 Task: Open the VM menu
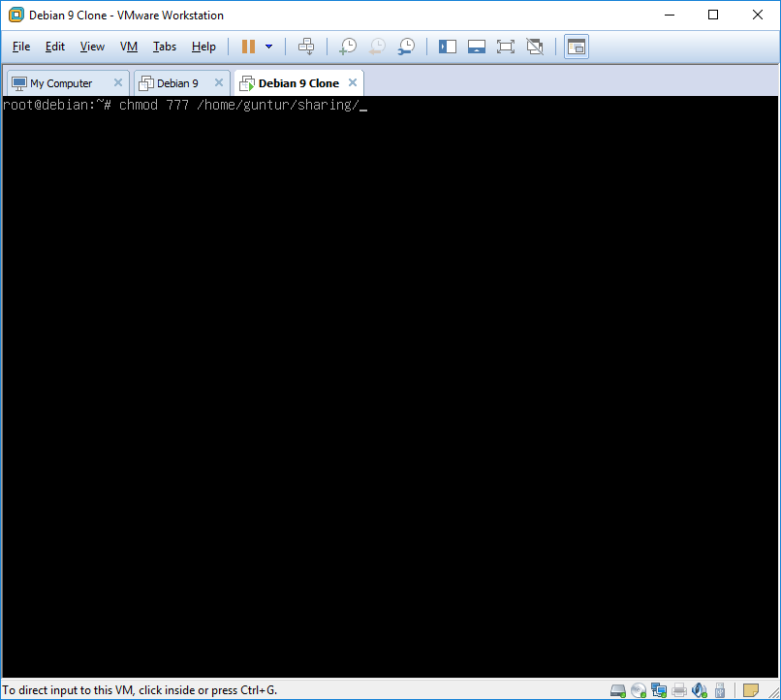click(x=129, y=47)
